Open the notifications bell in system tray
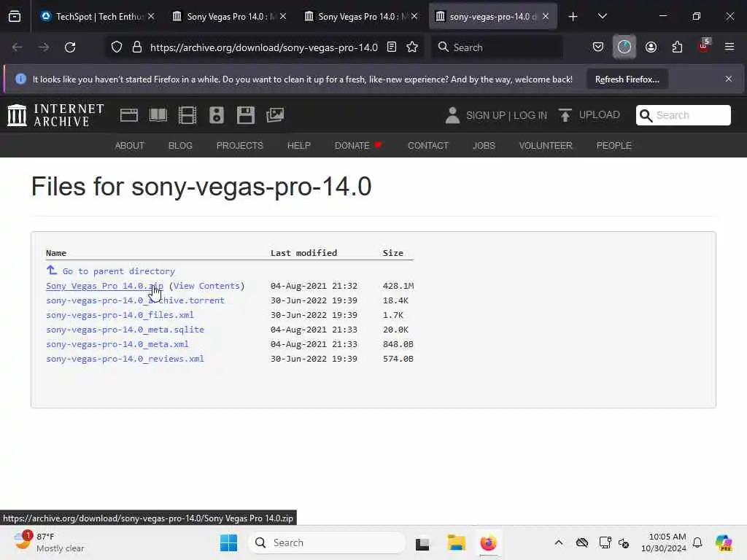Screen dimensions: 747x560 pyautogui.click(x=697, y=542)
